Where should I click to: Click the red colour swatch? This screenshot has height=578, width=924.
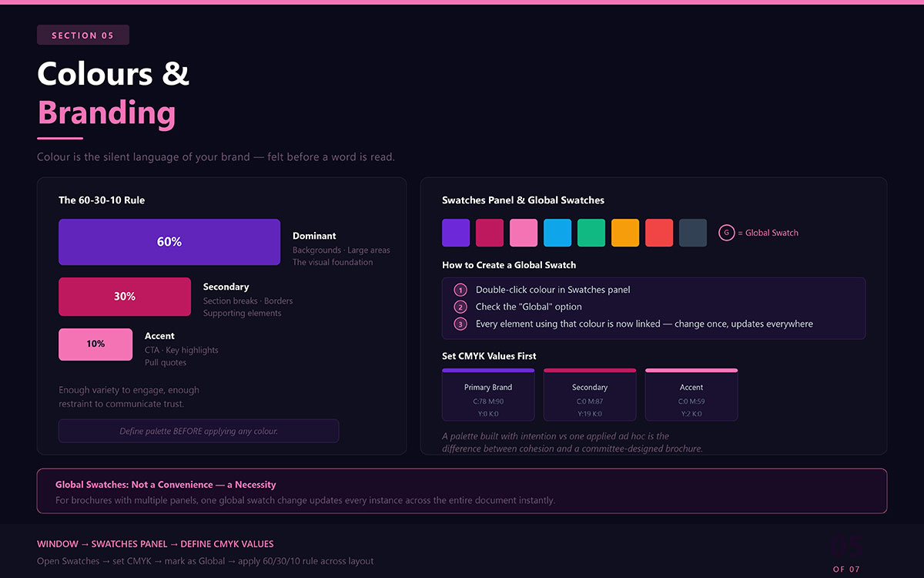click(659, 233)
